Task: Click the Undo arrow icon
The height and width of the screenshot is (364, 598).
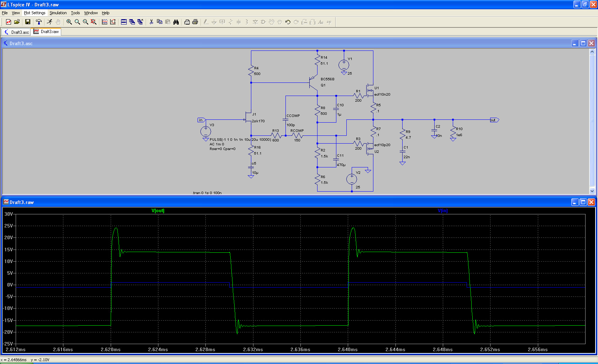Action: click(x=288, y=22)
